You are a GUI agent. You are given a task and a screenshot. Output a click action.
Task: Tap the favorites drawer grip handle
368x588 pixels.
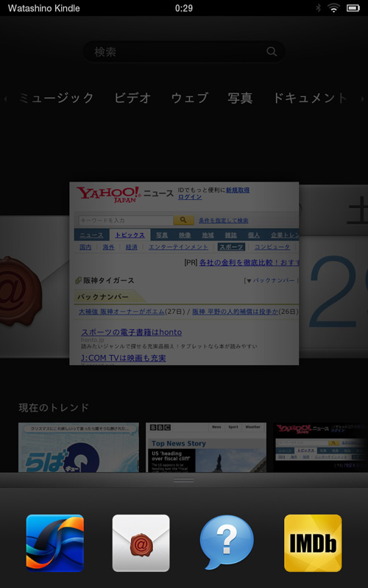[184, 480]
